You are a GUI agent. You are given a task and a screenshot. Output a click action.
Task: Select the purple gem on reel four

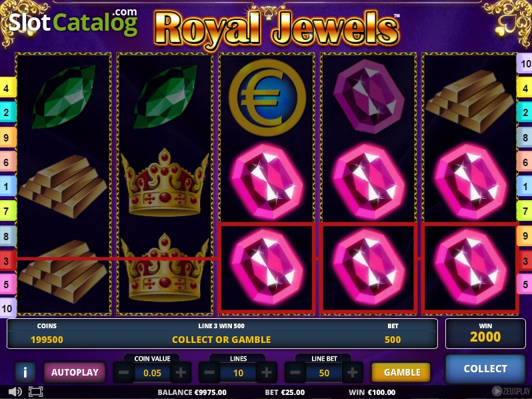click(369, 97)
